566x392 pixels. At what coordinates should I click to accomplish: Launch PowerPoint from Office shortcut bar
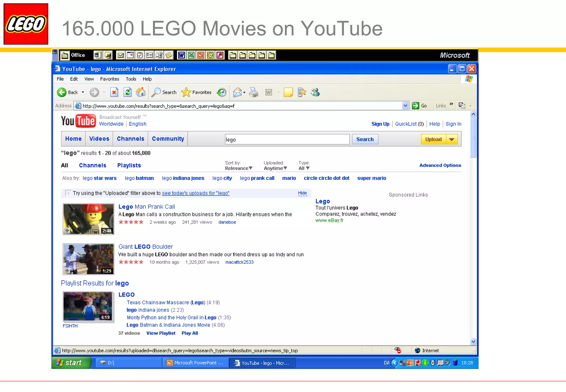(x=201, y=55)
